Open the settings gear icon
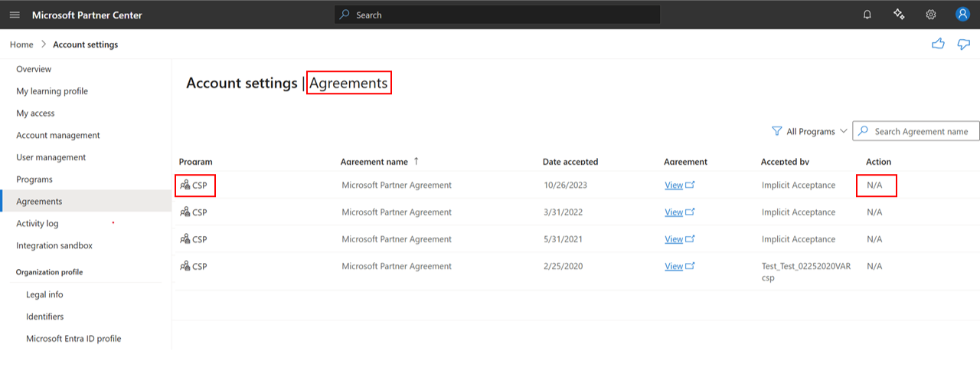Screen dimensions: 980x368 click(931, 15)
